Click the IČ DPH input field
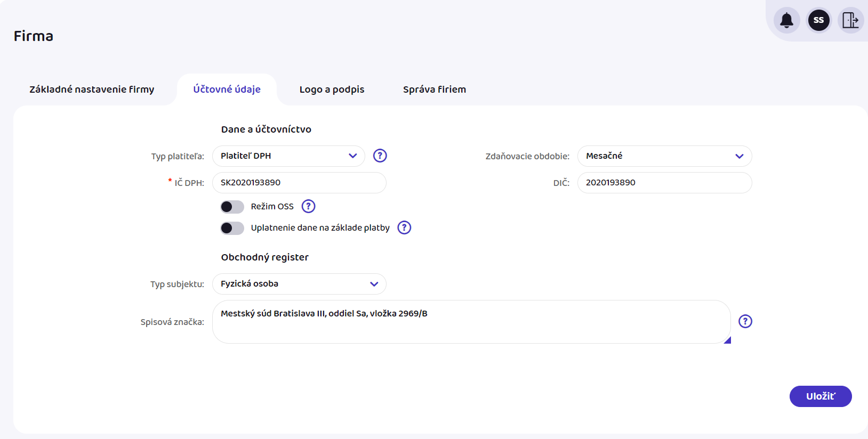The image size is (868, 439). coord(299,183)
